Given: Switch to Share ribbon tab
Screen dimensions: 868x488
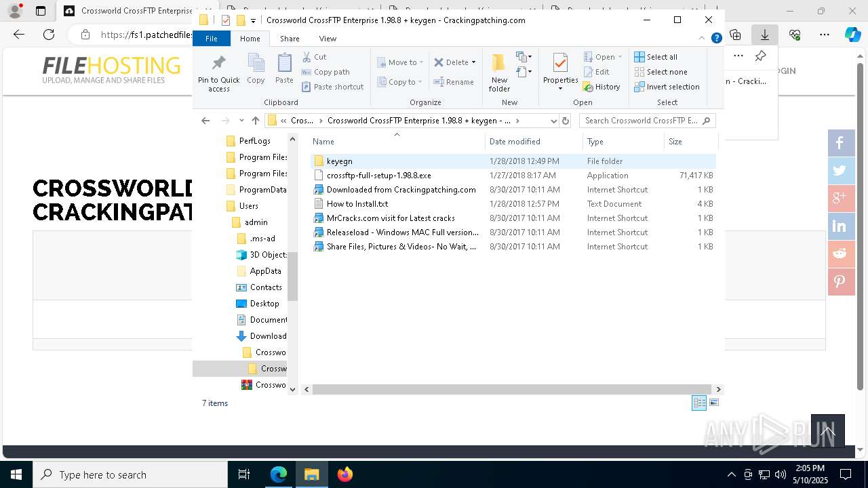Looking at the screenshot, I should [290, 39].
